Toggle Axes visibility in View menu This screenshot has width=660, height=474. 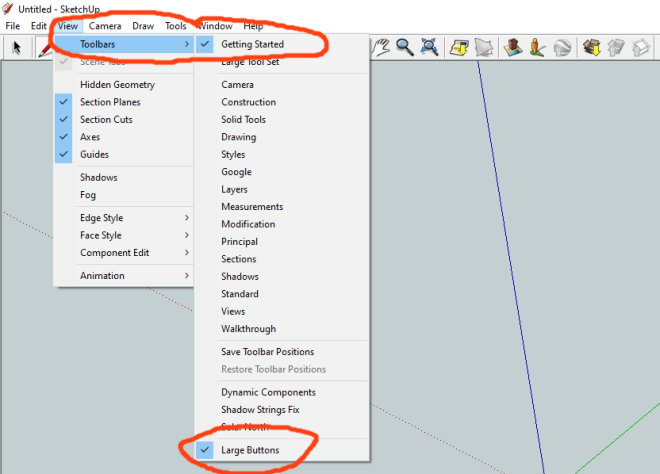[x=124, y=137]
